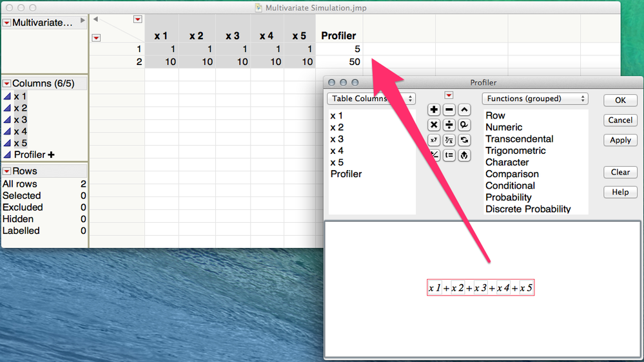Expand the Columns (6/5) red triangle menu
This screenshot has height=362, width=644.
pyautogui.click(x=7, y=84)
